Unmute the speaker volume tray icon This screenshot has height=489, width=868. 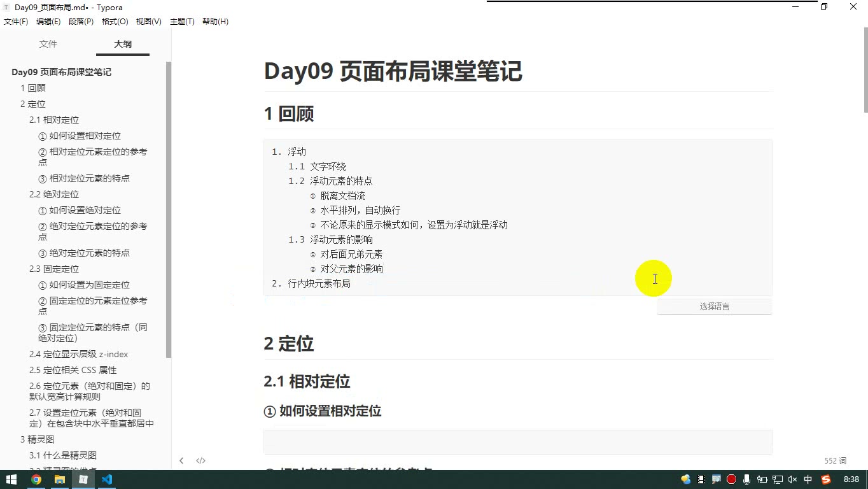793,479
